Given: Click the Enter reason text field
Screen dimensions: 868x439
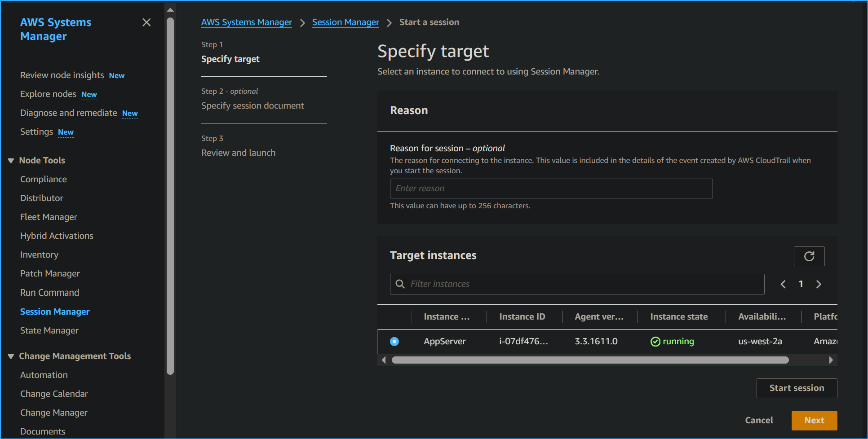Looking at the screenshot, I should [551, 188].
